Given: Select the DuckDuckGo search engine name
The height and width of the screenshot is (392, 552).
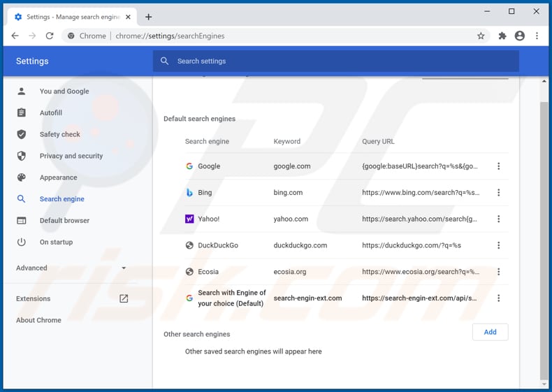Looking at the screenshot, I should click(x=218, y=245).
